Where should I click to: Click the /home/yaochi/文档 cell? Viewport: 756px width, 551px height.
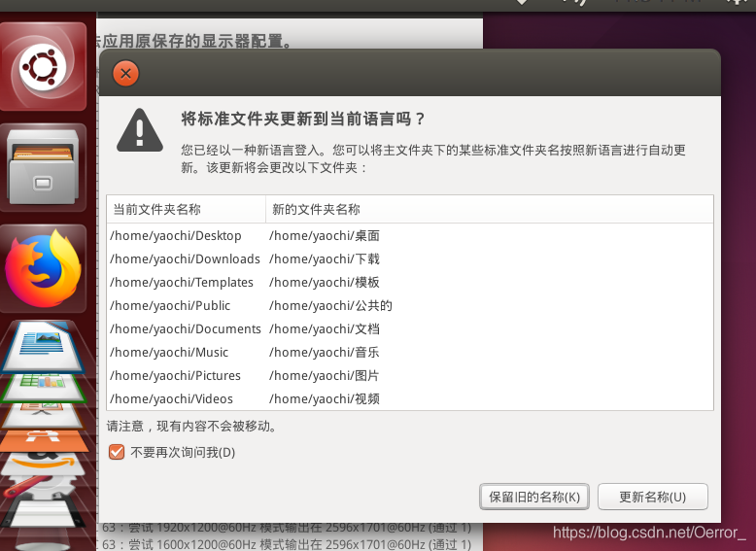pyautogui.click(x=325, y=328)
